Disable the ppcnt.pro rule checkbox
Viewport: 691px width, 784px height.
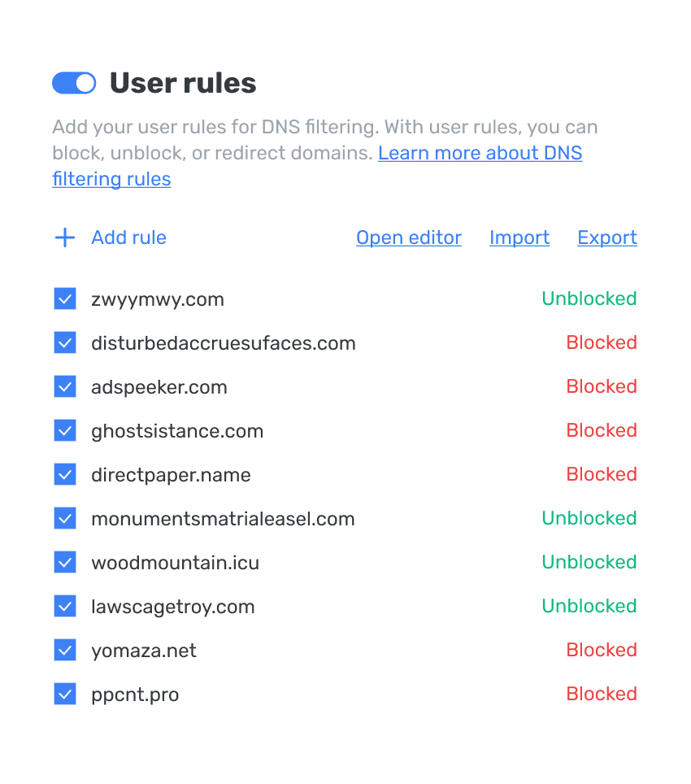click(65, 695)
